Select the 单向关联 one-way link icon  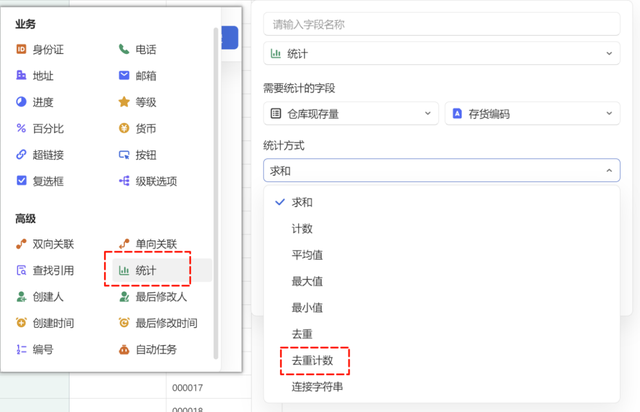coord(124,244)
